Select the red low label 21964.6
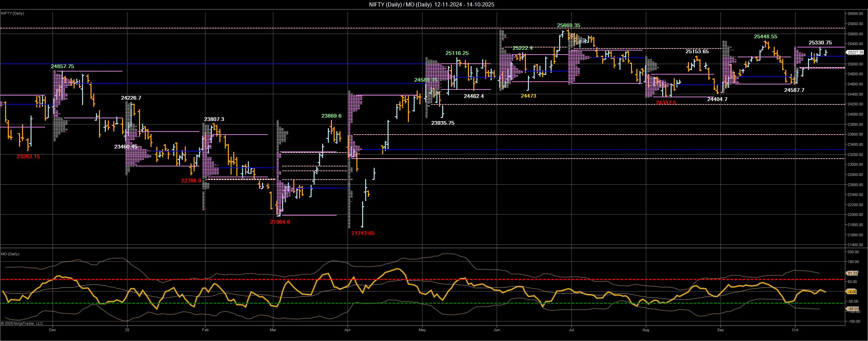This screenshot has width=868, height=341. point(280,222)
